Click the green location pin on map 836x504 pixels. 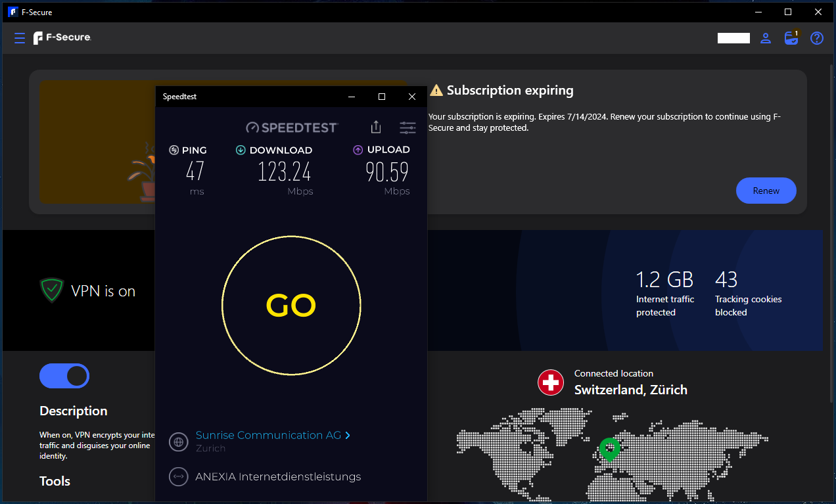610,450
